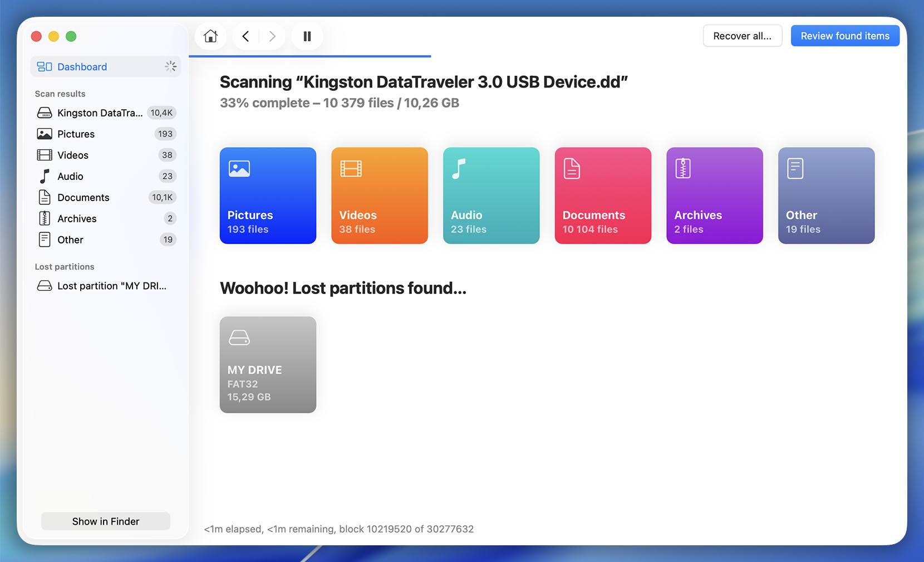This screenshot has width=924, height=562.
Task: Click the sidebar Other file icon
Action: [45, 240]
